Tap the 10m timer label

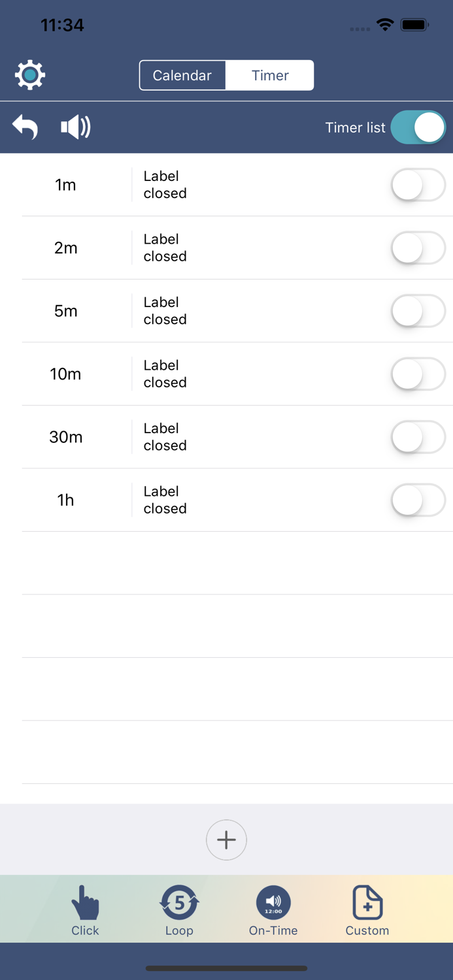pos(66,374)
